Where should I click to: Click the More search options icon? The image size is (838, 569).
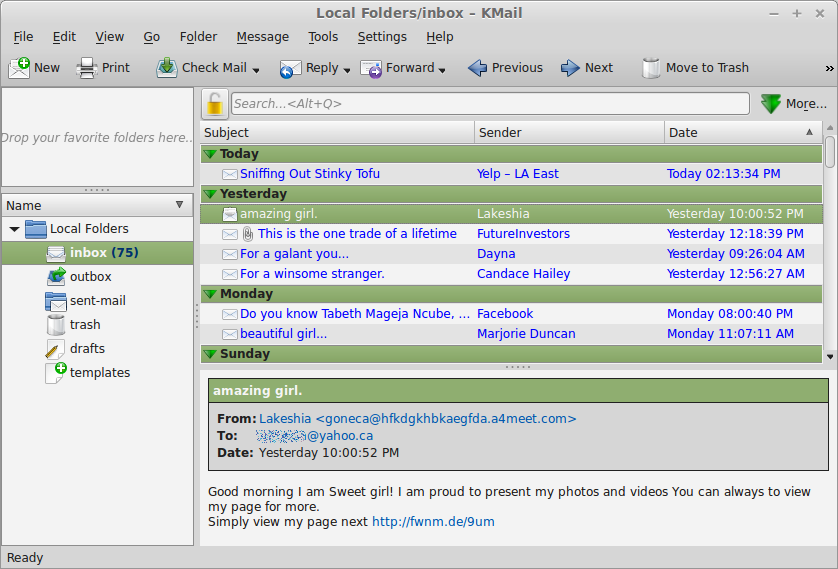point(771,104)
